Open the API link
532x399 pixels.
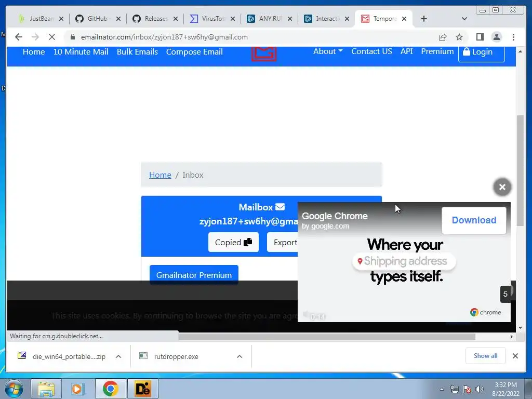click(406, 51)
